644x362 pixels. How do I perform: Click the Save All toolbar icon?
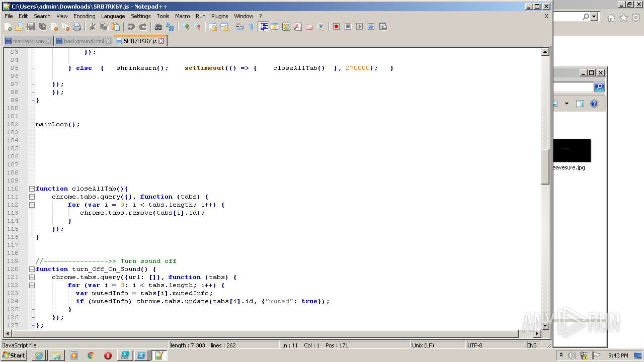[x=42, y=27]
